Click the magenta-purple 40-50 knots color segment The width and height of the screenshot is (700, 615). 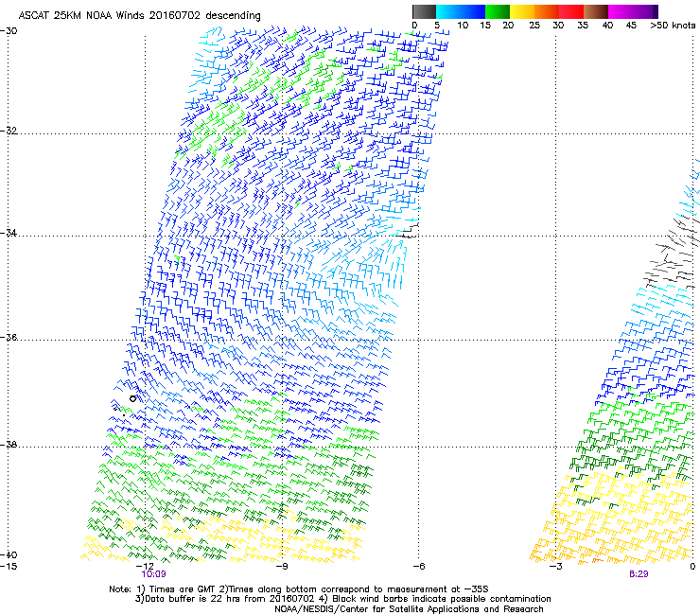point(633,11)
